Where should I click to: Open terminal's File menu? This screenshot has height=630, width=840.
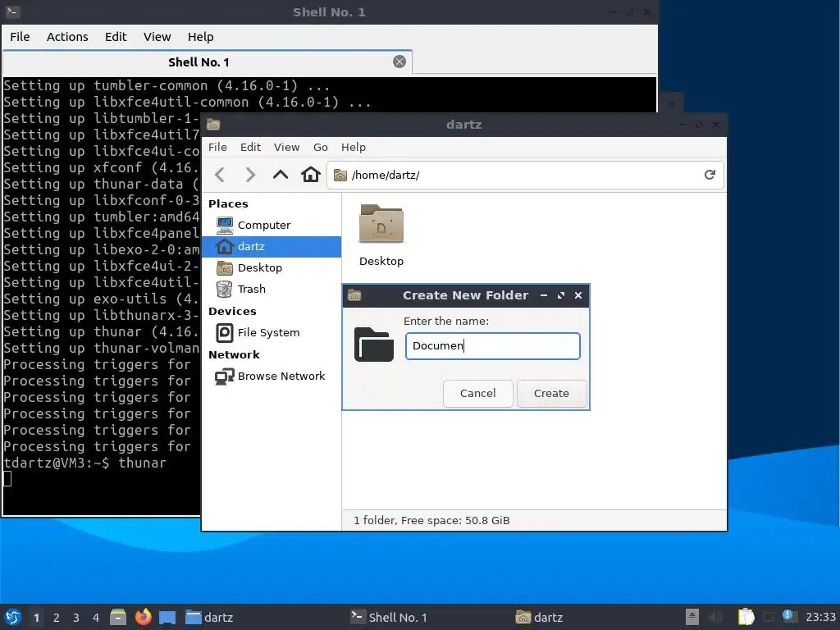pyautogui.click(x=20, y=36)
